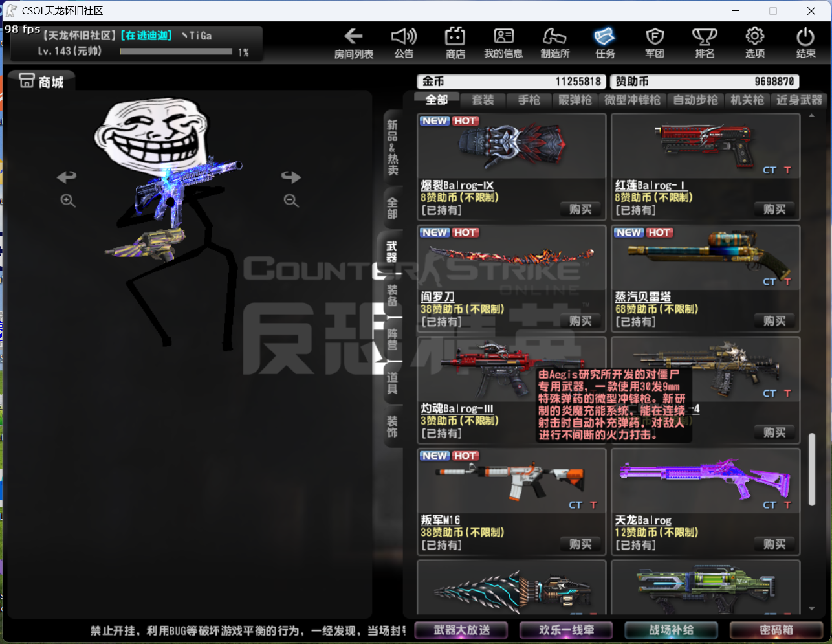Rotate character preview left arrow

coord(67,176)
